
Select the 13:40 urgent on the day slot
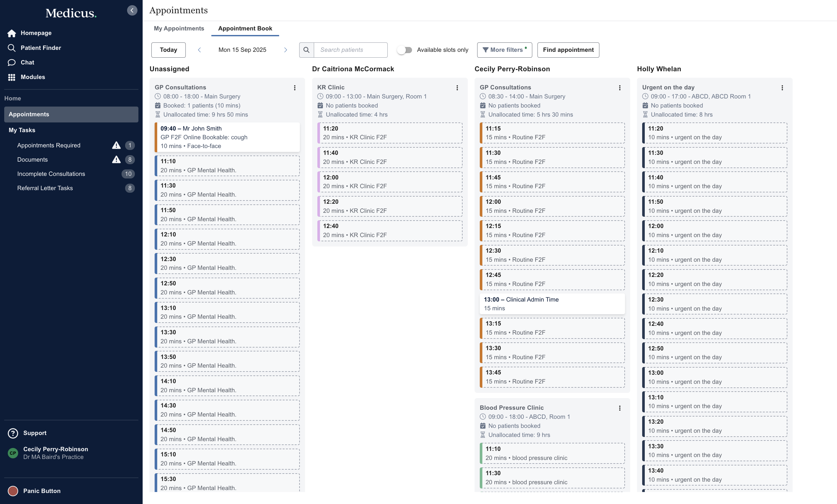tap(715, 475)
